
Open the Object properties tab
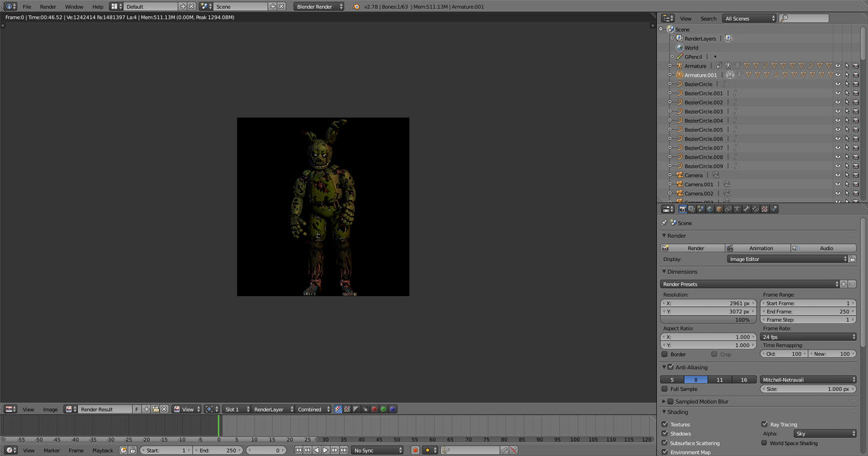719,209
